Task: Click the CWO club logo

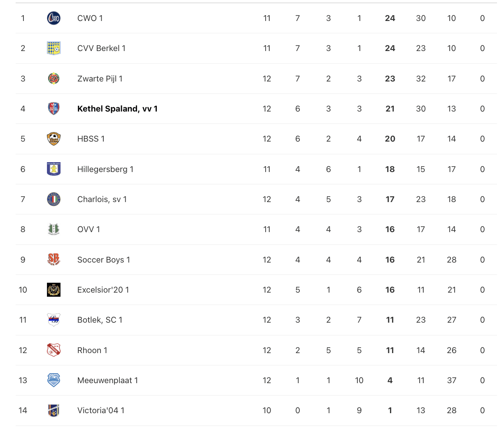Action: coord(54,18)
